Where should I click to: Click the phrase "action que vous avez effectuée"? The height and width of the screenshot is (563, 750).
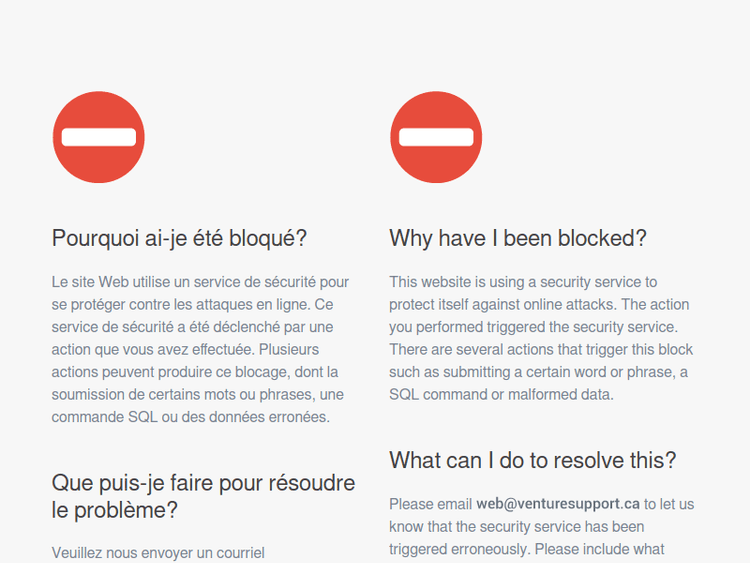pyautogui.click(x=153, y=350)
